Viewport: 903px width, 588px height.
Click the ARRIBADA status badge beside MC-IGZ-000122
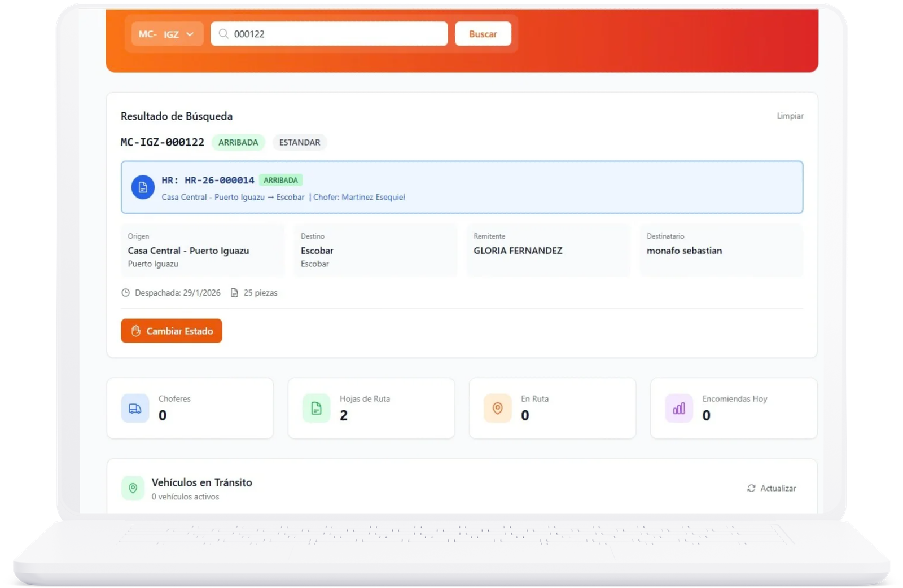(238, 142)
